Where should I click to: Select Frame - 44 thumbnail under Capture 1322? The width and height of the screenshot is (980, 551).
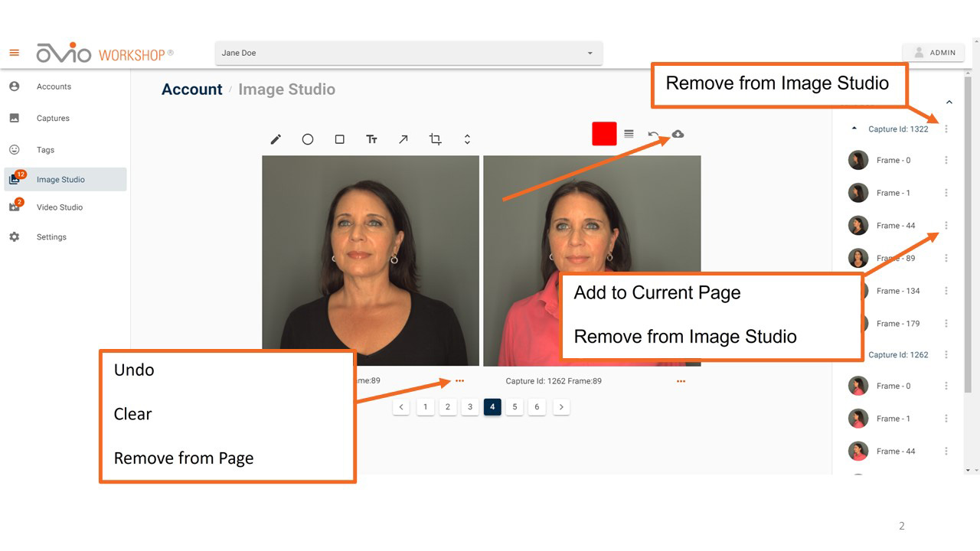pos(858,226)
